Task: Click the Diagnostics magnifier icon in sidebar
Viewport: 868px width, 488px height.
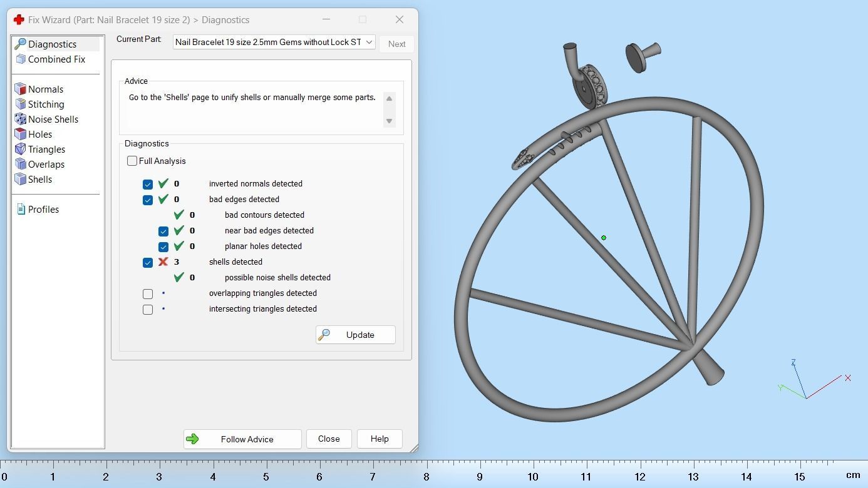Action: 20,44
